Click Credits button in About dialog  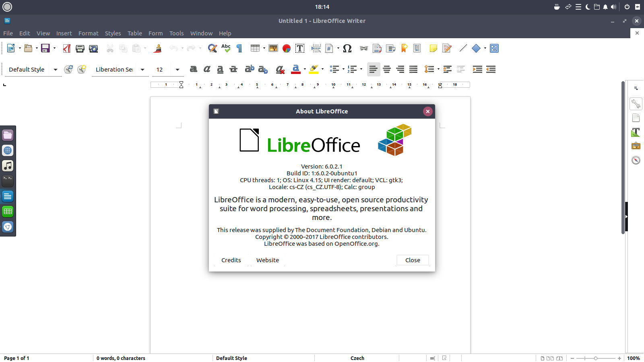pyautogui.click(x=231, y=260)
